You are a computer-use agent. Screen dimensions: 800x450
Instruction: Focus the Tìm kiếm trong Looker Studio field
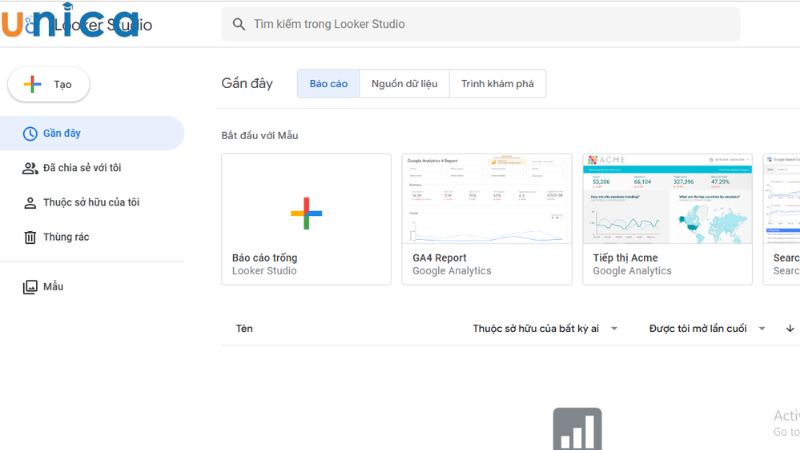481,24
